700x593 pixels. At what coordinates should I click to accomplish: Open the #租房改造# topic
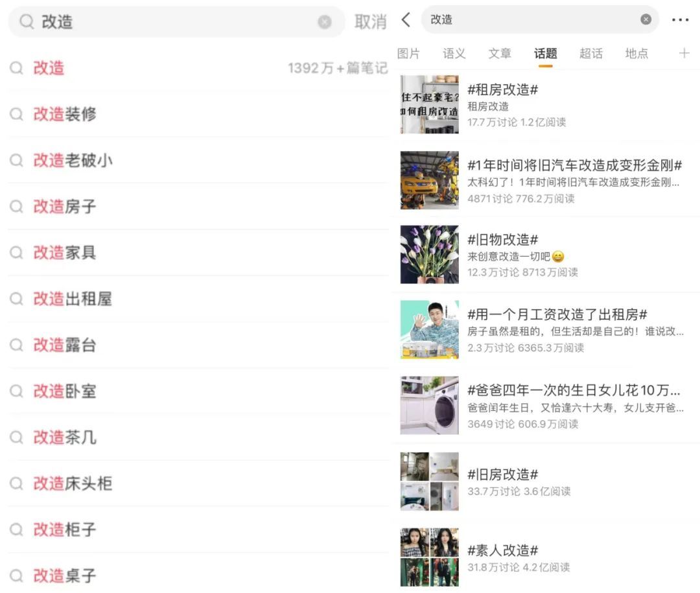(502, 90)
